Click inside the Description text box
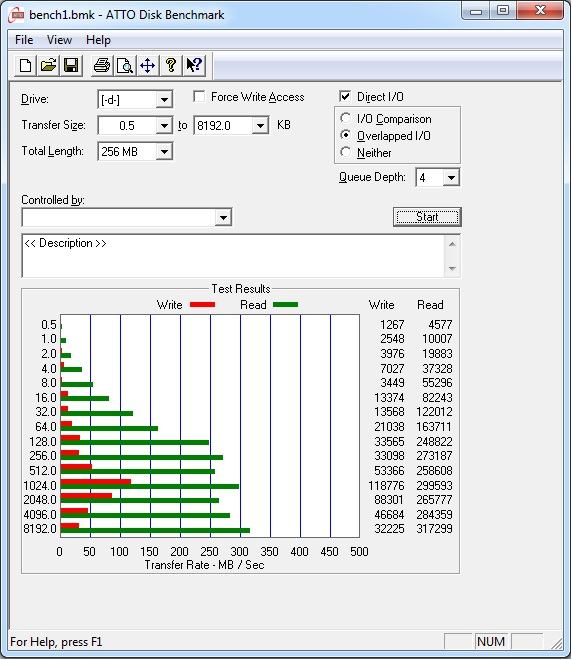 click(233, 256)
